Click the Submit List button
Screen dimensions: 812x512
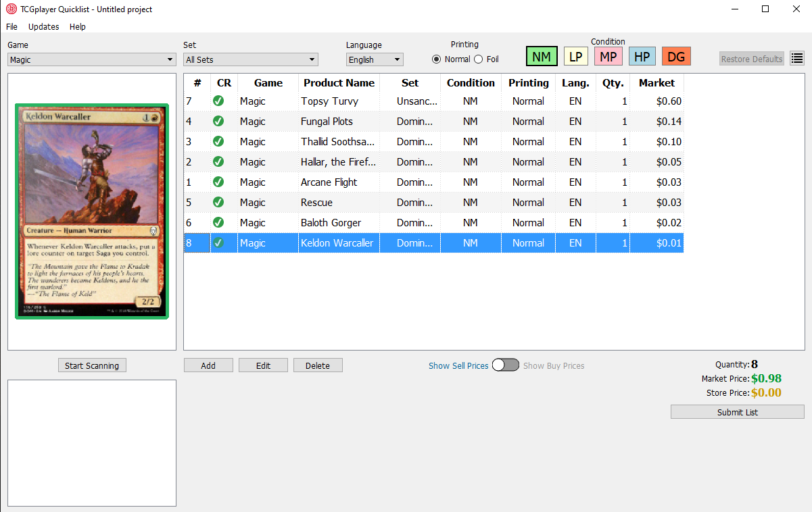(737, 412)
